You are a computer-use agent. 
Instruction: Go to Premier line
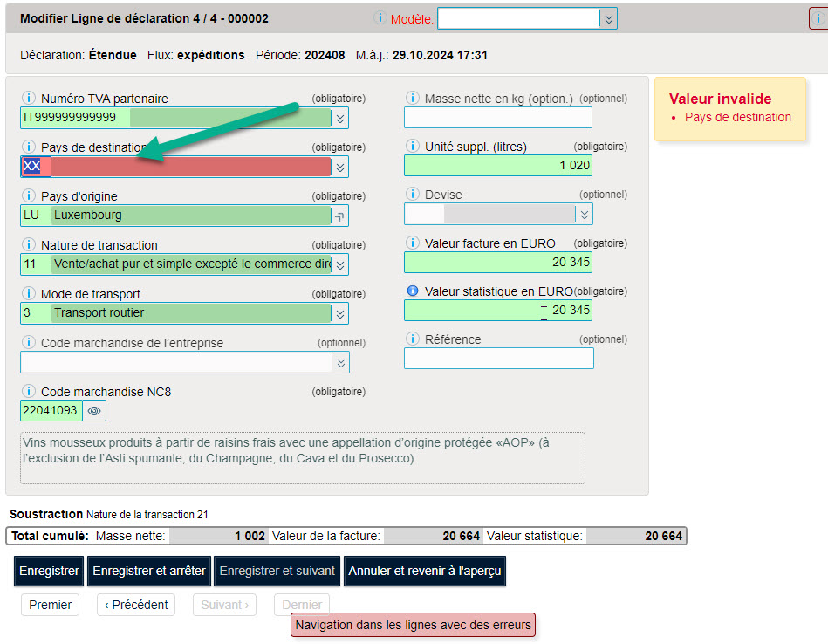click(x=50, y=605)
